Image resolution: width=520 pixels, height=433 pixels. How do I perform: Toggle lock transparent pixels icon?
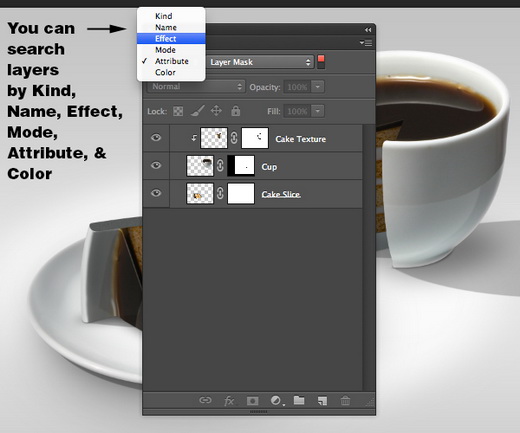point(178,111)
